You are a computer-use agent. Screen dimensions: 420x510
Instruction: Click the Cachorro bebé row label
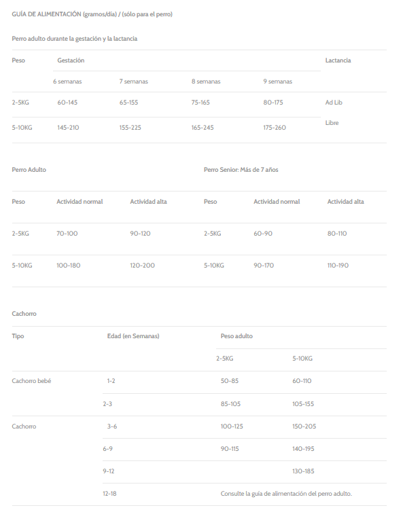click(31, 381)
